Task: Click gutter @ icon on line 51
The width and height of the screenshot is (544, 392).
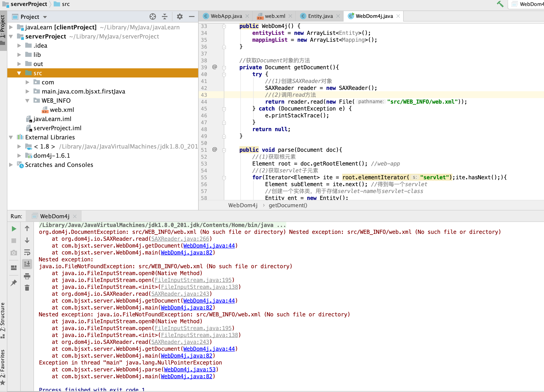Action: (x=215, y=149)
